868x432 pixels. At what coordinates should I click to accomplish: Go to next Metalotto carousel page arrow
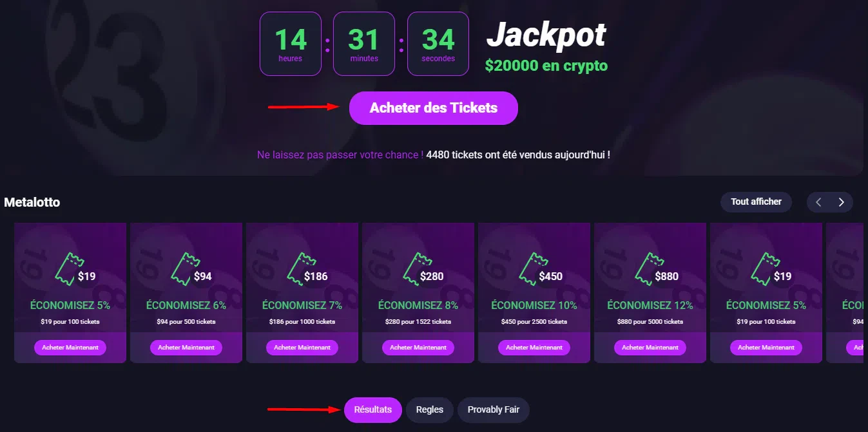tap(841, 202)
